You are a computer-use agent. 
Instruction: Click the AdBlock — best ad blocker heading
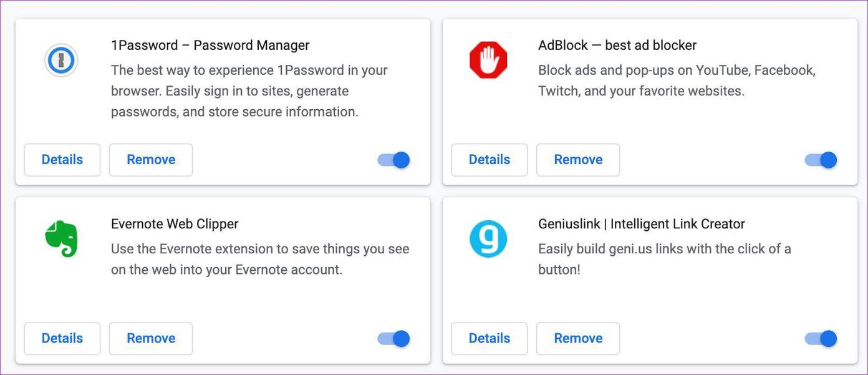[x=617, y=46]
